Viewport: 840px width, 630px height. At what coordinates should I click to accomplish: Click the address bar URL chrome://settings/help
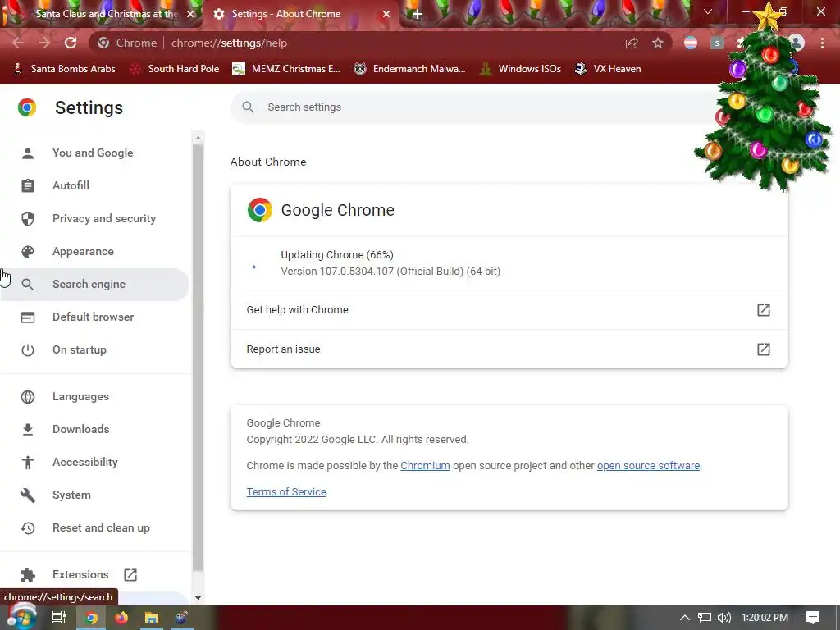coord(230,43)
